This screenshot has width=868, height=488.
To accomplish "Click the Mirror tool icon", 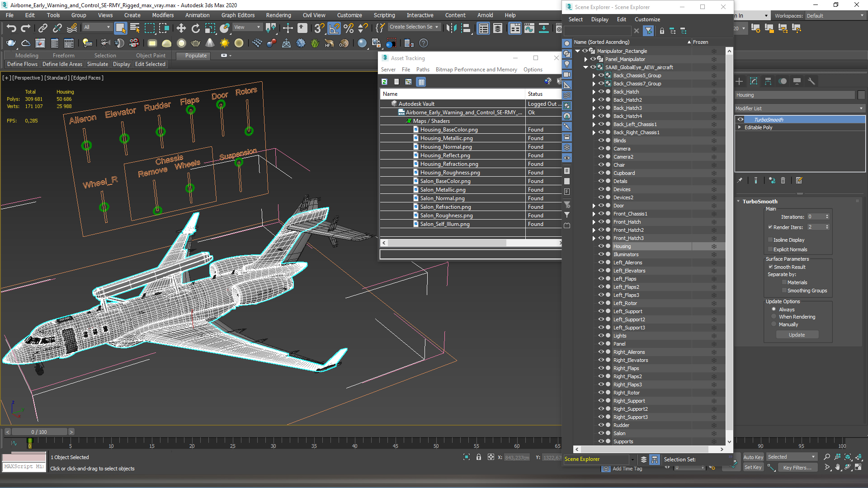I will [x=451, y=28].
